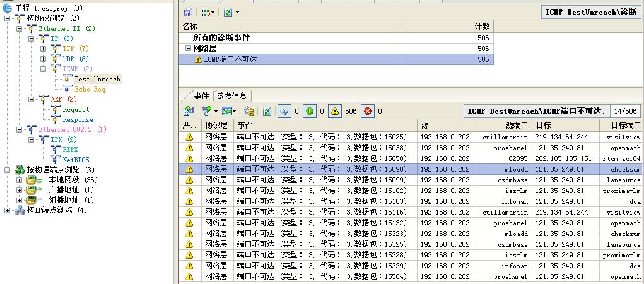The image size is (644, 284).
Task: Toggle the green notice severity filter button
Action: pos(310,111)
